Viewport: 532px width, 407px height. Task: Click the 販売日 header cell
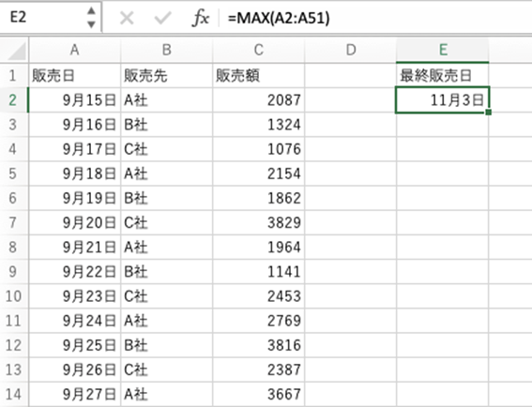point(75,76)
